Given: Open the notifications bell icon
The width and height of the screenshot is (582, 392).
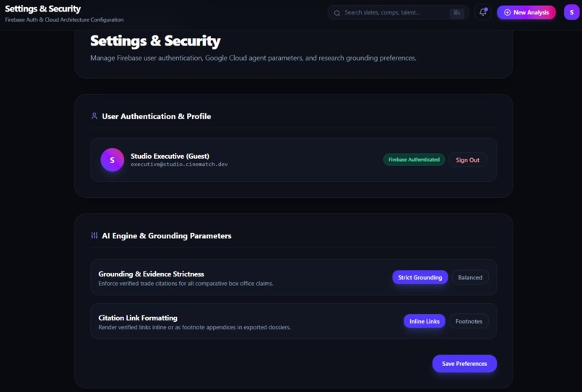Looking at the screenshot, I should coord(482,12).
